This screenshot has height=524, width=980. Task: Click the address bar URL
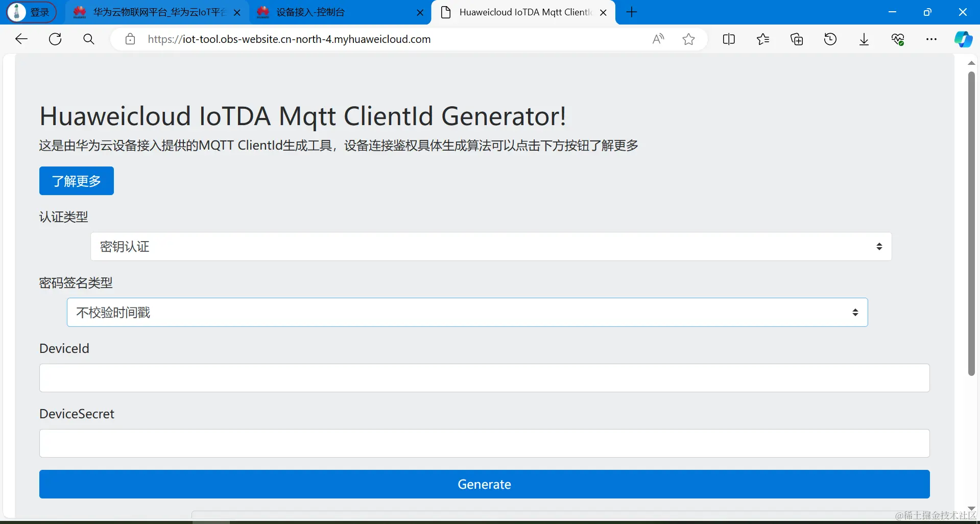(x=289, y=39)
